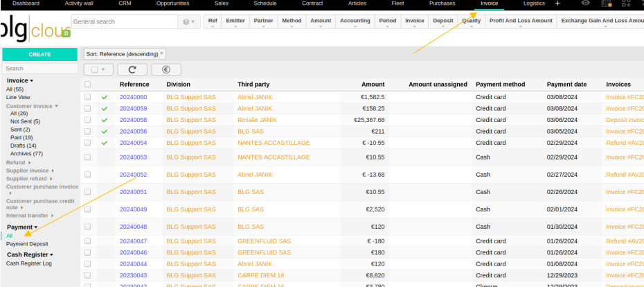Open Line View in sidebar
This screenshot has width=644, height=287.
pos(18,98)
